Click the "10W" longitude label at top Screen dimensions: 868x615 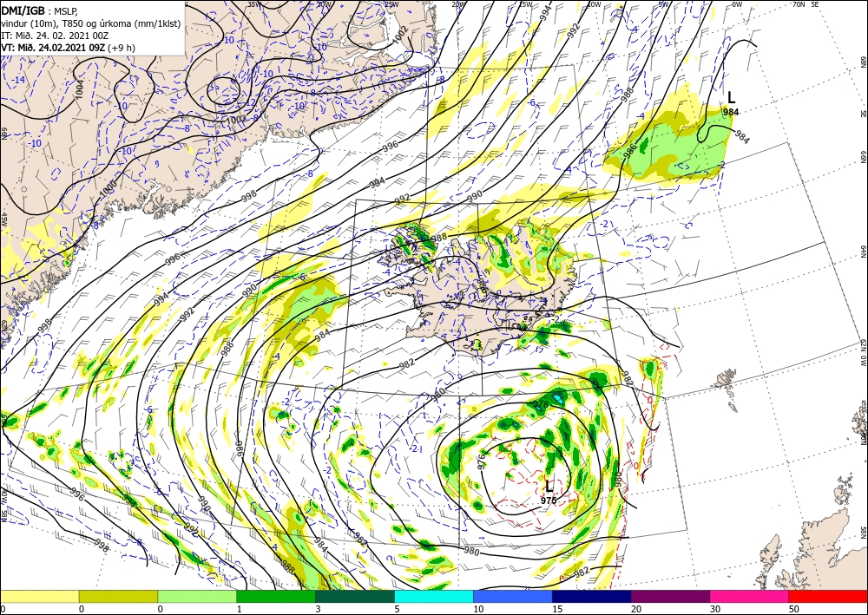[595, 4]
